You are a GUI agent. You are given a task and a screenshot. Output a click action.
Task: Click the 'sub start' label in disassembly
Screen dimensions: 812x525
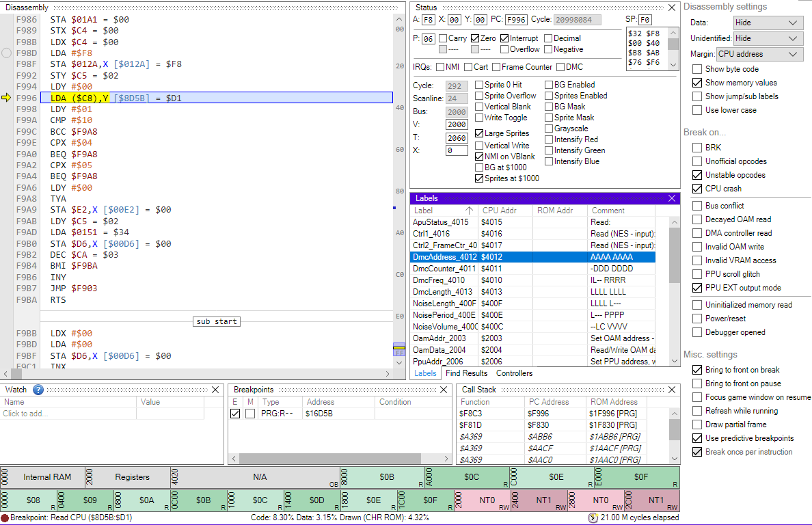click(217, 321)
